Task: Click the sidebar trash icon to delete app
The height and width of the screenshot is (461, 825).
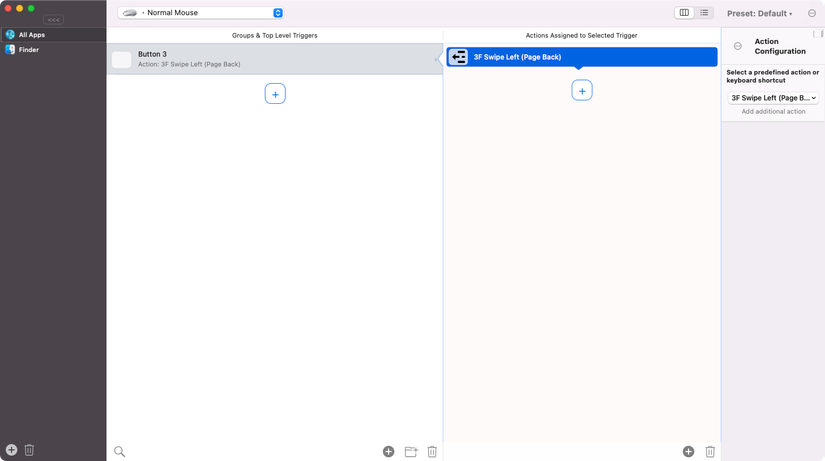Action: point(29,450)
